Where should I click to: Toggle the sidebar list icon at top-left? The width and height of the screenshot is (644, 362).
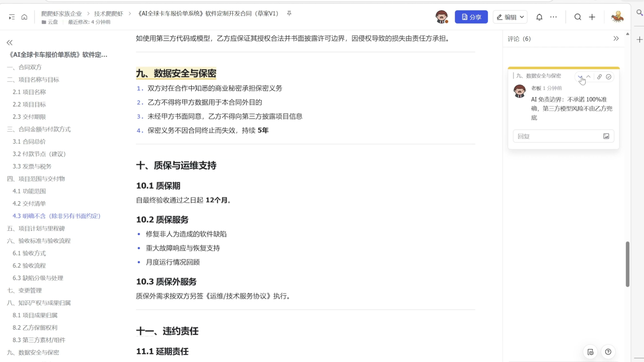click(x=12, y=17)
